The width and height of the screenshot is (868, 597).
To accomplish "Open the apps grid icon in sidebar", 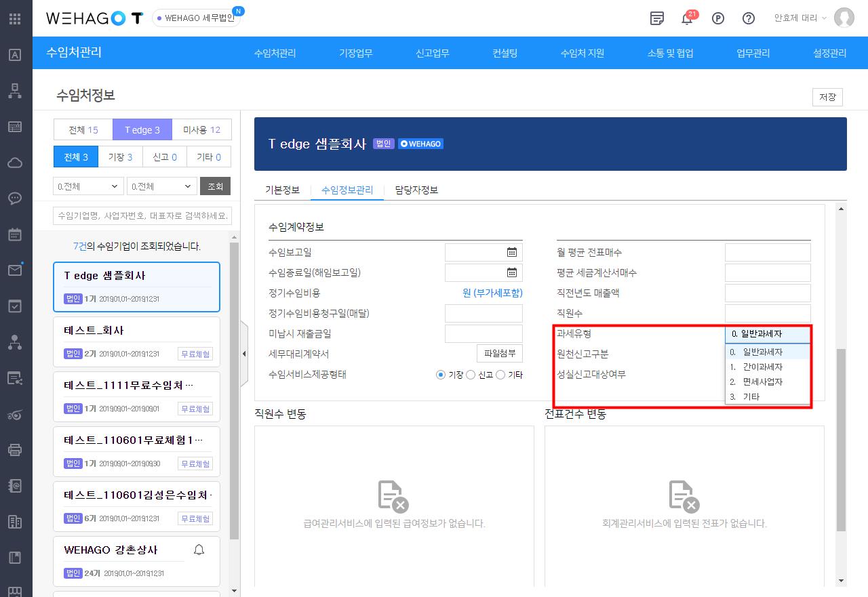I will pos(15,18).
